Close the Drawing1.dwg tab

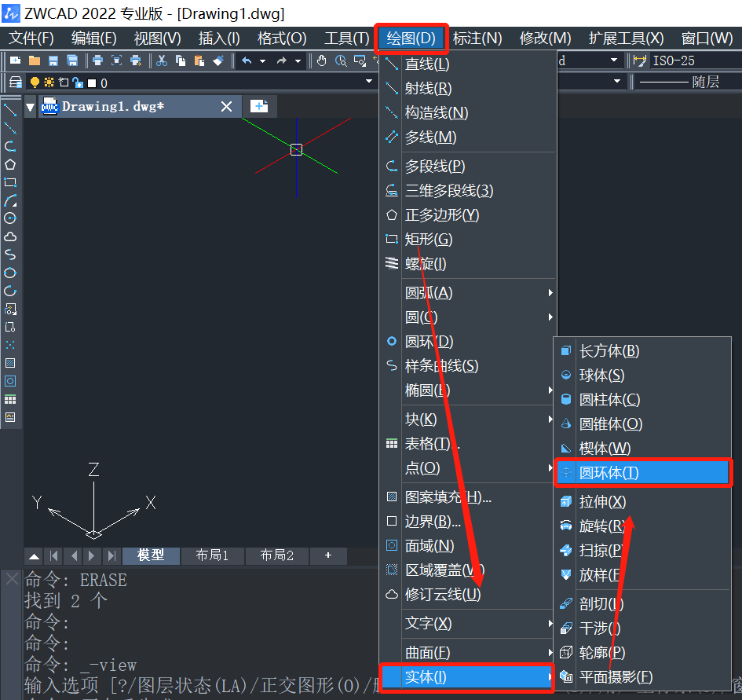(227, 107)
